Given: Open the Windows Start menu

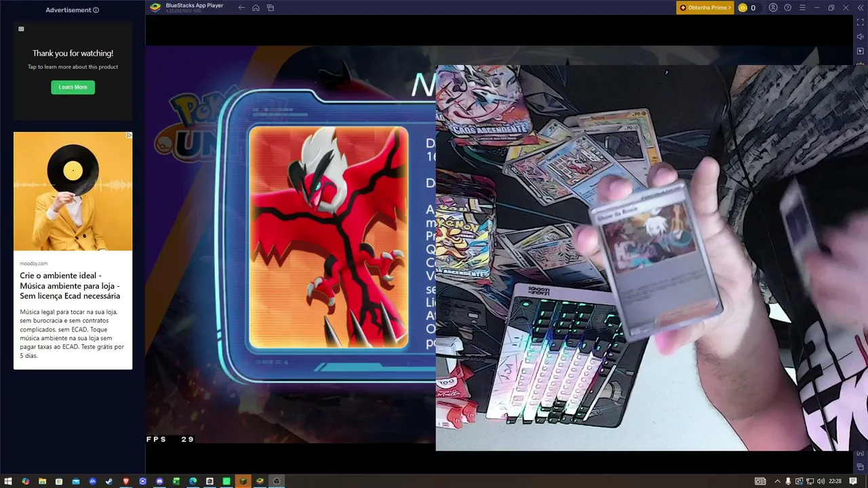Looking at the screenshot, I should point(8,481).
